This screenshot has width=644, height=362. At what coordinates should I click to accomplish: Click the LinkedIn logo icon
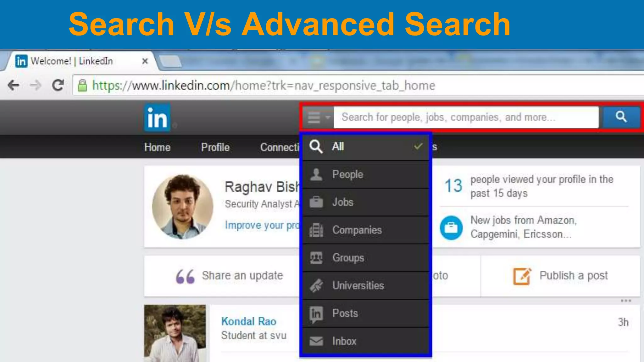point(157,118)
